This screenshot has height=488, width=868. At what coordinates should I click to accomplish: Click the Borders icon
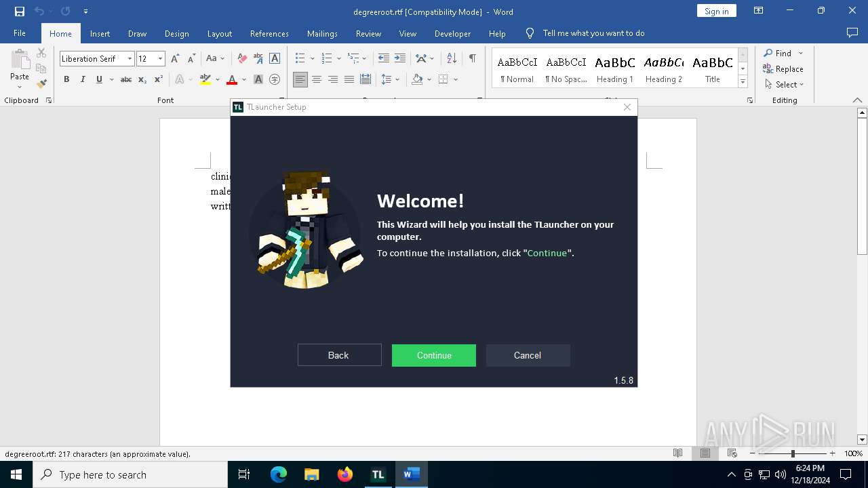tap(443, 79)
